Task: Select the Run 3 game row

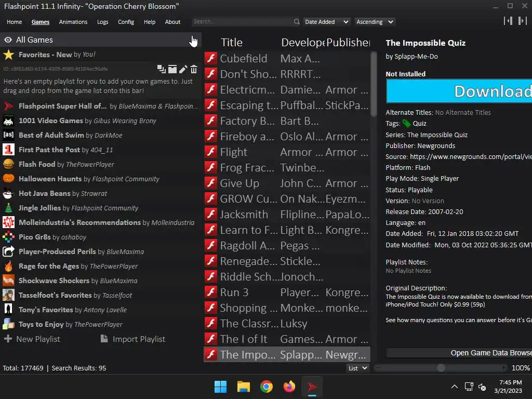Action: click(x=287, y=292)
